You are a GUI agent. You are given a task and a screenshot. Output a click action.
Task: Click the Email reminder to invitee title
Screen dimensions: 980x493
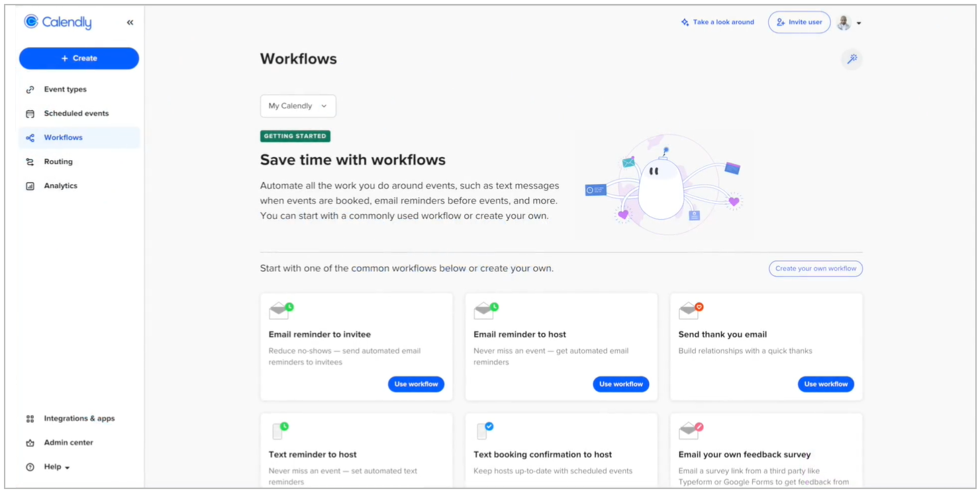[320, 335]
